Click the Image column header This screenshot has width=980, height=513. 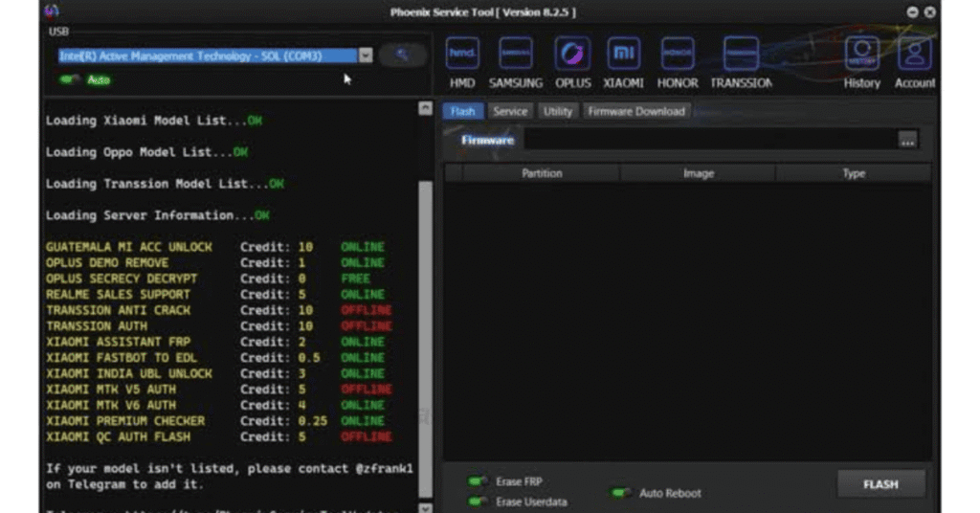(x=698, y=173)
